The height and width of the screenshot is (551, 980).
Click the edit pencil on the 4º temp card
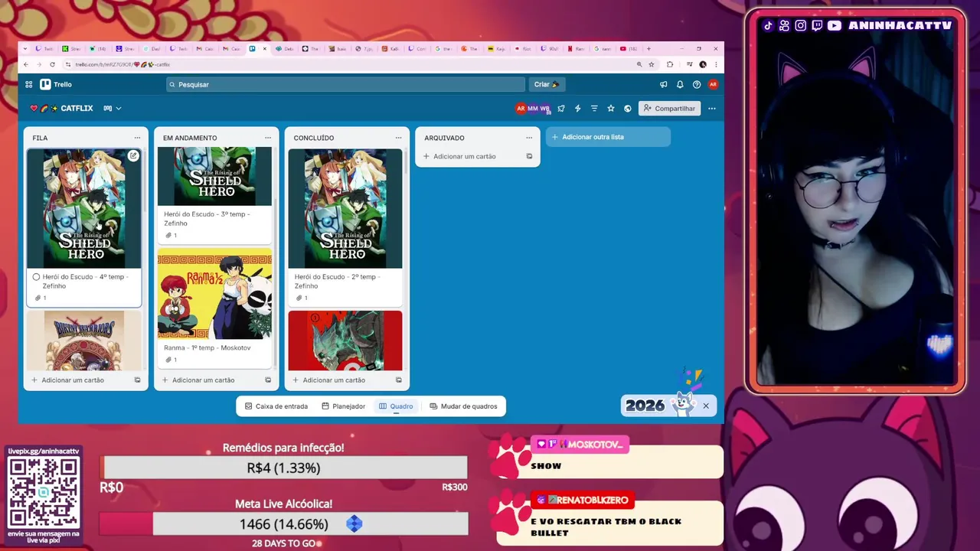pyautogui.click(x=133, y=155)
